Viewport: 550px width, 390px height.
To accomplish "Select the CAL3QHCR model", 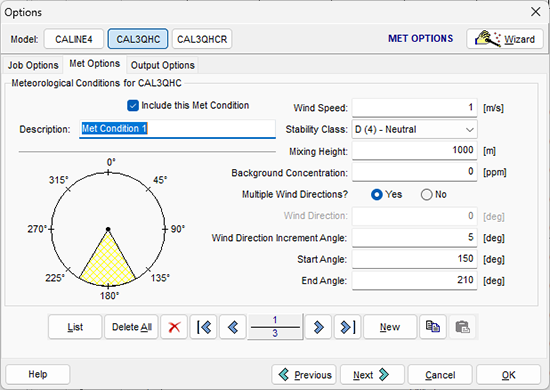I will [202, 39].
